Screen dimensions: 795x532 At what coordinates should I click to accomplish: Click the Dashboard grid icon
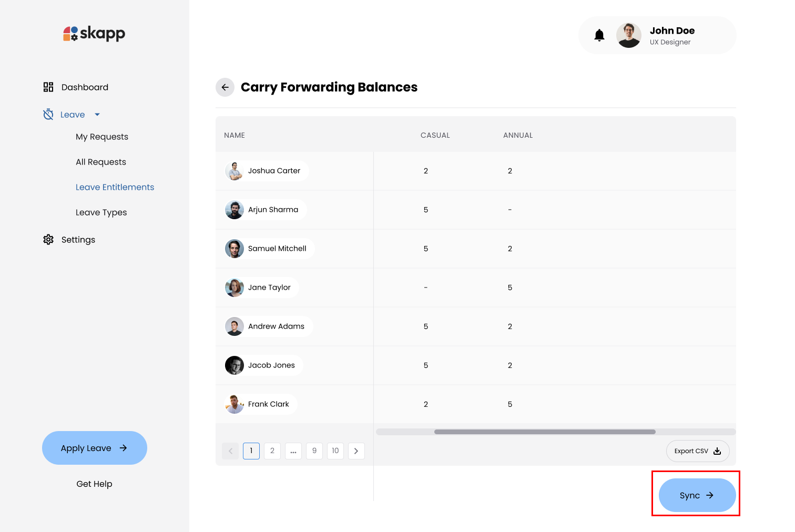48,87
